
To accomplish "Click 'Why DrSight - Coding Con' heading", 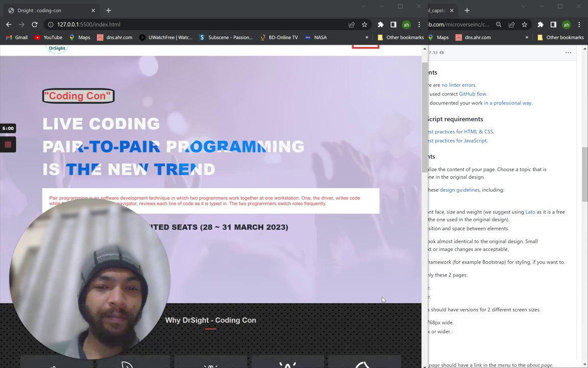I will click(210, 320).
